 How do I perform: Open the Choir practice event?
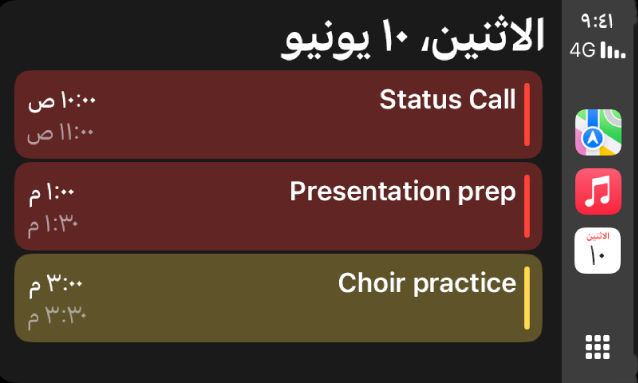click(x=278, y=298)
